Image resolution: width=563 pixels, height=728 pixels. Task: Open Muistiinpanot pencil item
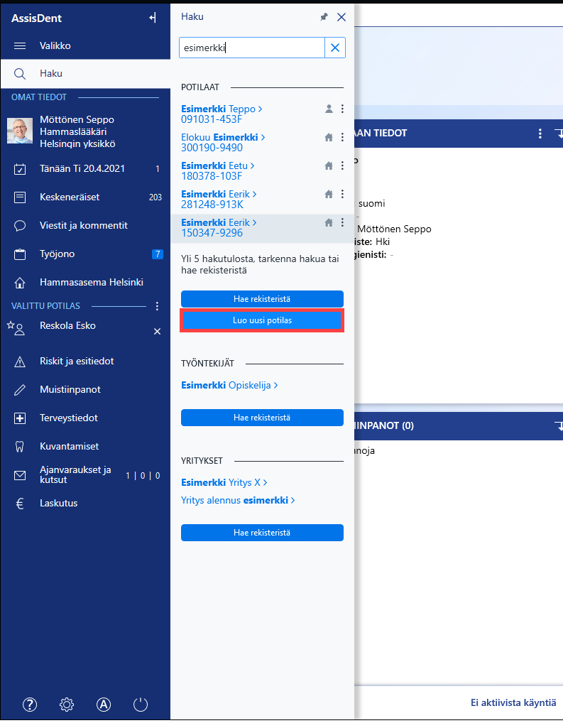coord(85,389)
